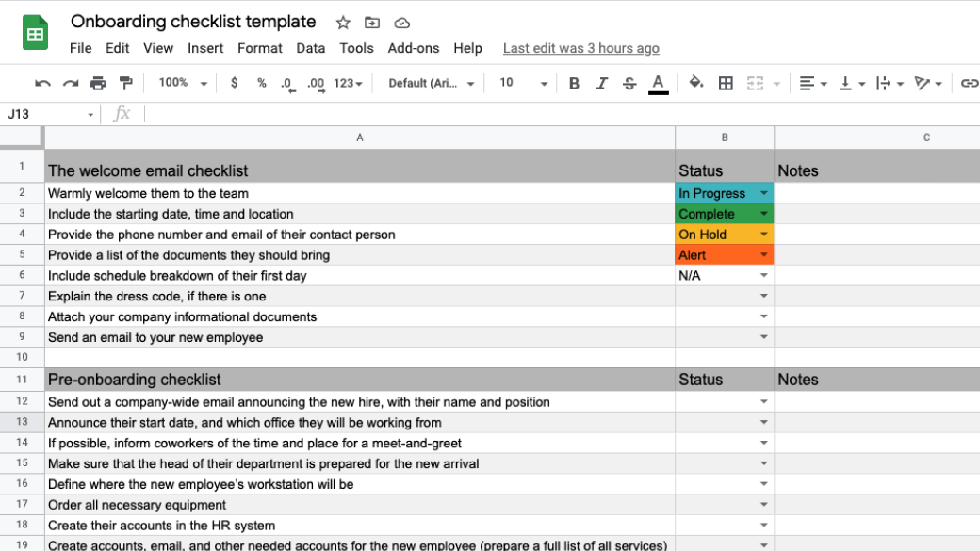Open text rotation options

coord(928,83)
